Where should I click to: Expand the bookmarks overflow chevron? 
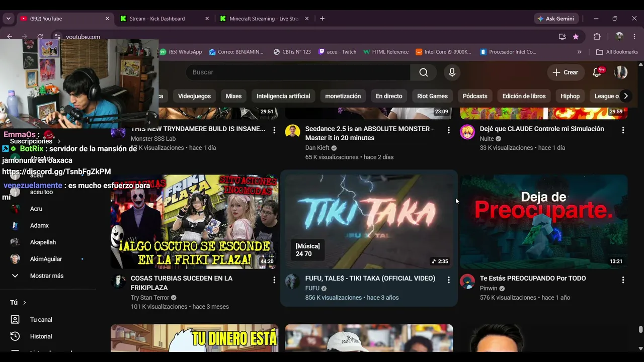580,52
